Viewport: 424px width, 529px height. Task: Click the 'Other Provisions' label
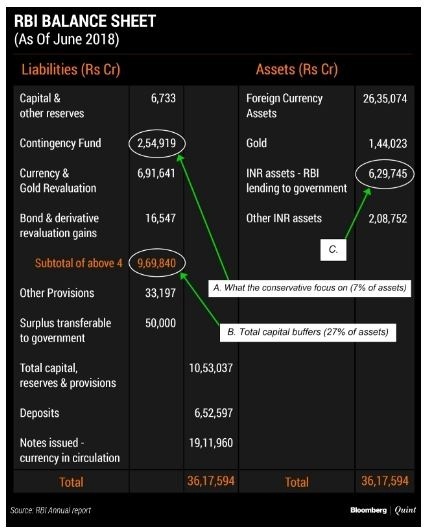57,293
